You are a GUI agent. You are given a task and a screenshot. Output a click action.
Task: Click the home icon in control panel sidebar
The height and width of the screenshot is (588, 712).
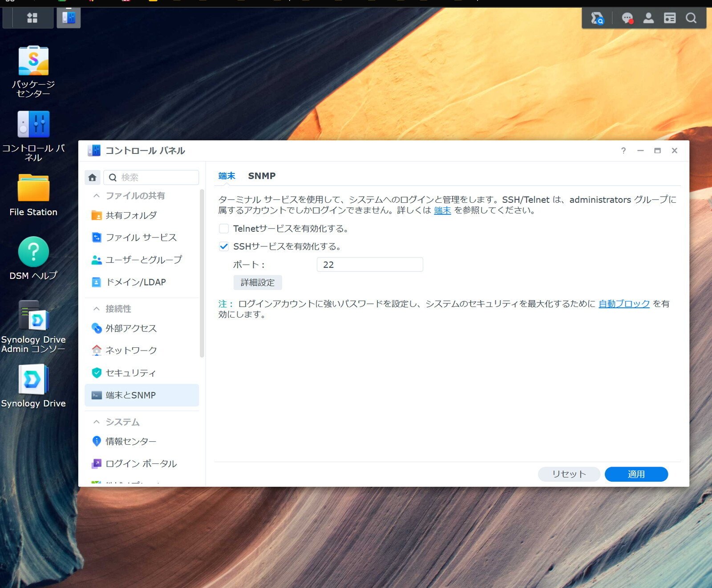pos(92,177)
